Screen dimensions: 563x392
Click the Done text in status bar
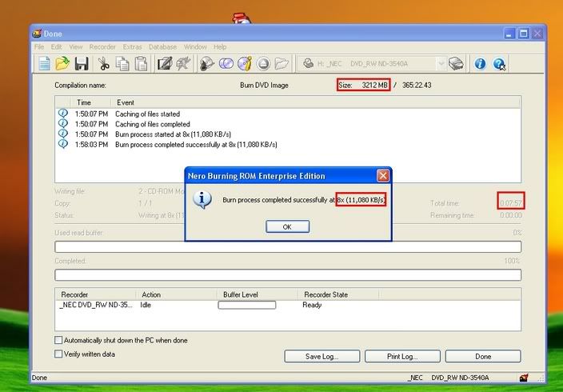click(x=39, y=378)
